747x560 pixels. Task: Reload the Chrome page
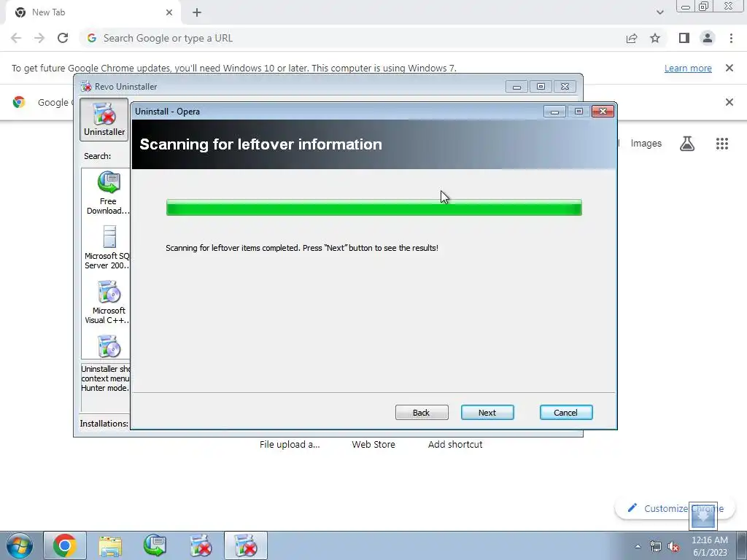pos(63,38)
